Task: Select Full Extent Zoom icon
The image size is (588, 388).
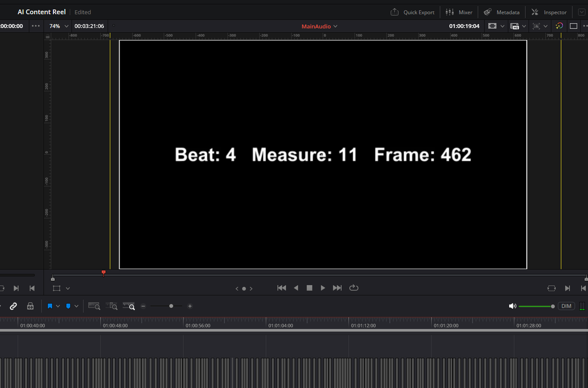Action: point(94,306)
